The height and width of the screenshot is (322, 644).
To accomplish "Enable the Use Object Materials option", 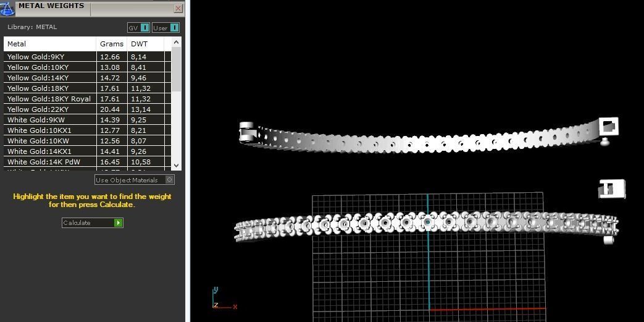I will coord(135,180).
